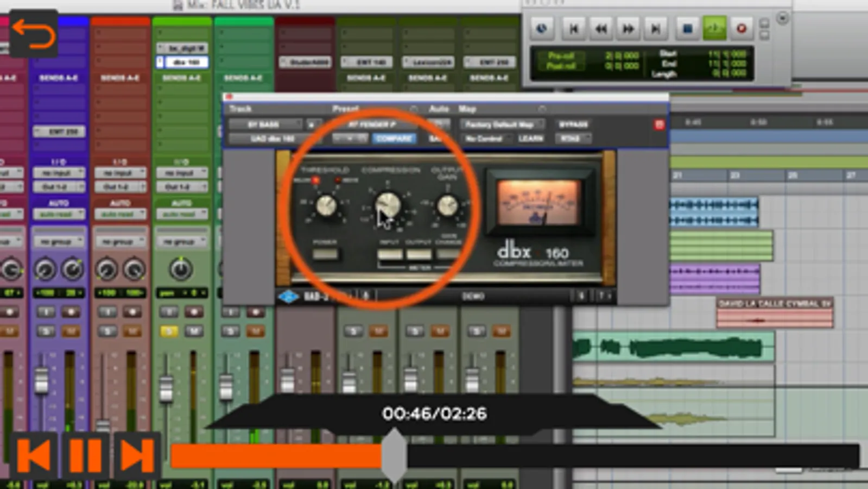This screenshot has height=489, width=868.
Task: Click the transport Fast Forward button
Action: [x=628, y=28]
